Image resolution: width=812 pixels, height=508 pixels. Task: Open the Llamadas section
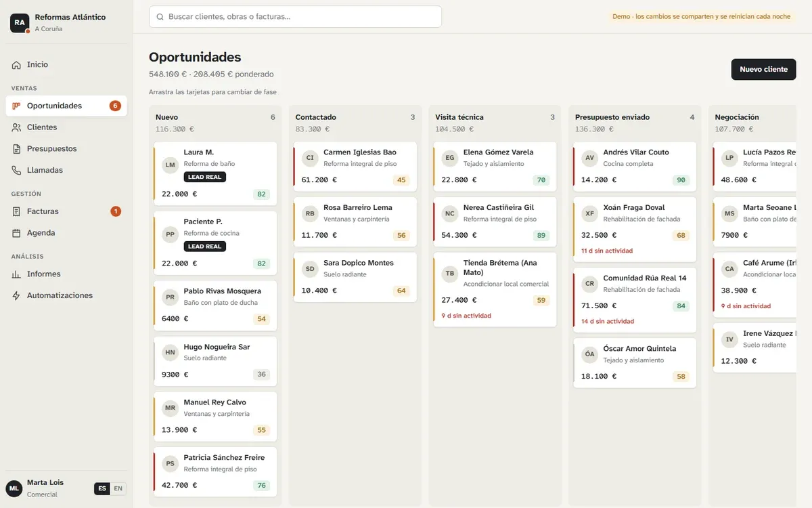pos(66,171)
